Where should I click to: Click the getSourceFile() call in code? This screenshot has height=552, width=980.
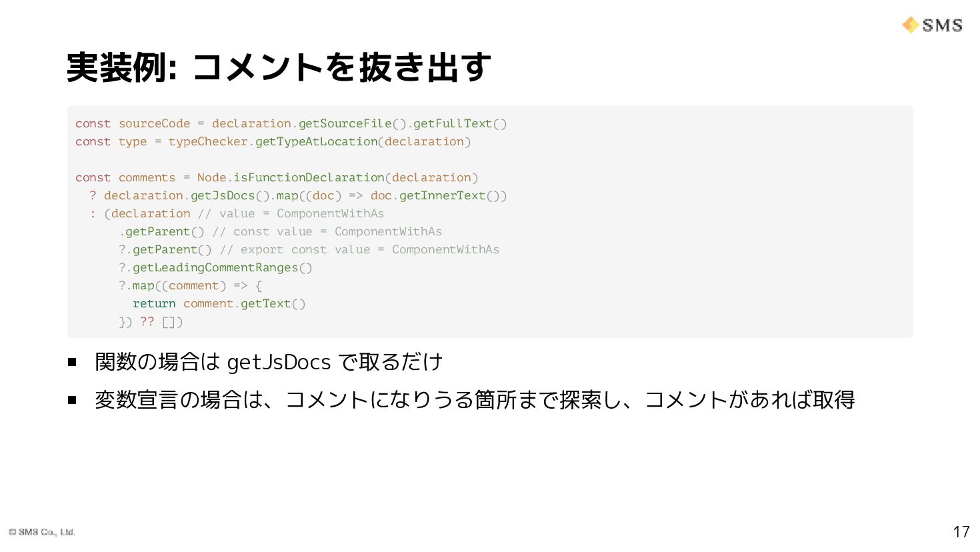[x=352, y=123]
